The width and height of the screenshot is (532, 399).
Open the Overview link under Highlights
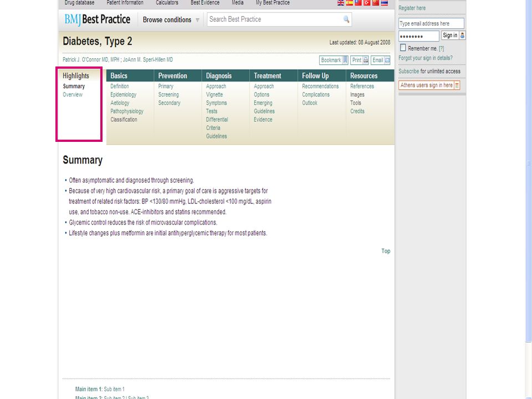coord(73,95)
